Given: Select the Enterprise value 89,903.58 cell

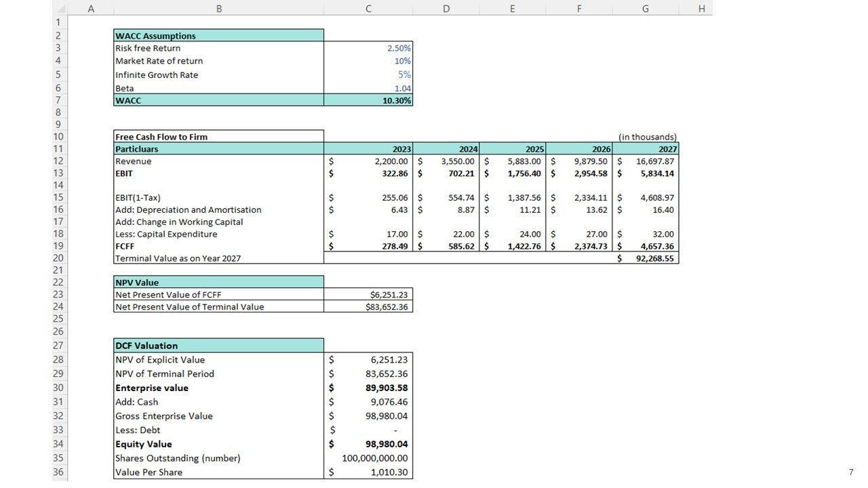Looking at the screenshot, I should tap(368, 388).
